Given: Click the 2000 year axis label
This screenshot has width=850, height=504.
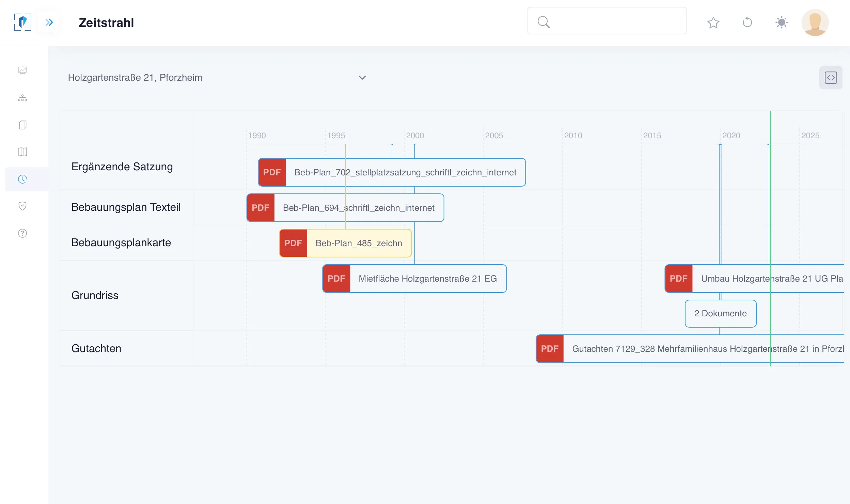Looking at the screenshot, I should click(415, 136).
